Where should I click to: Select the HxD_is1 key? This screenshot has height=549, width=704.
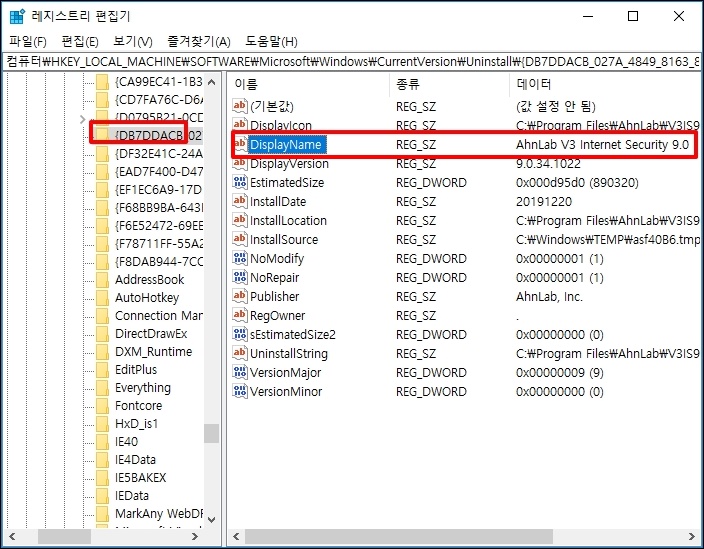136,423
